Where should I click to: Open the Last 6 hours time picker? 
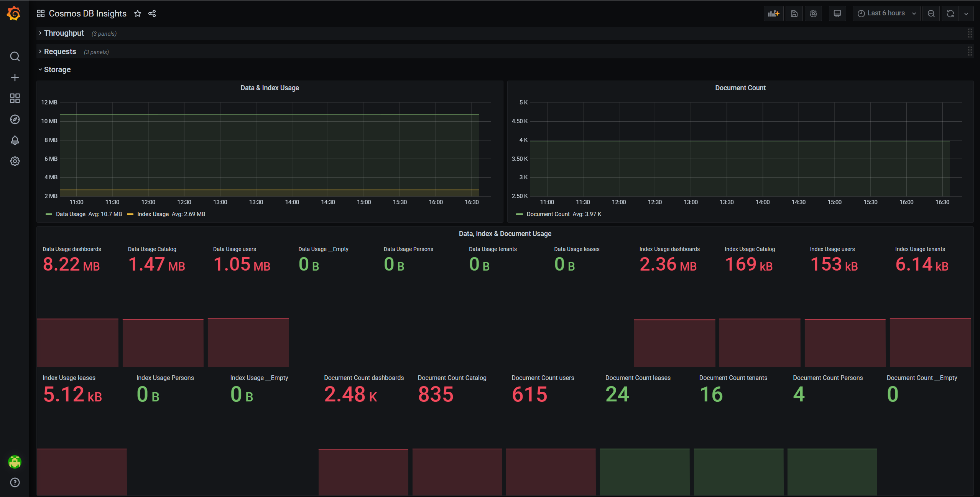(886, 13)
